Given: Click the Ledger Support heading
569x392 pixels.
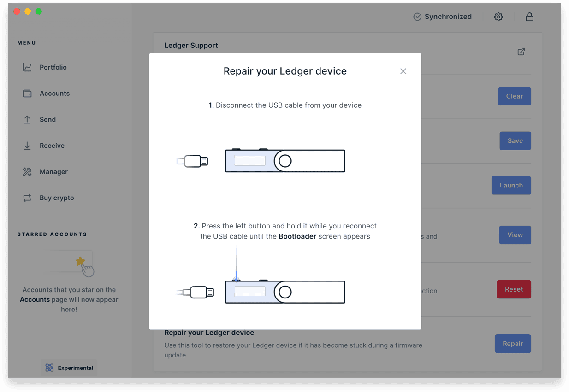Looking at the screenshot, I should 191,45.
